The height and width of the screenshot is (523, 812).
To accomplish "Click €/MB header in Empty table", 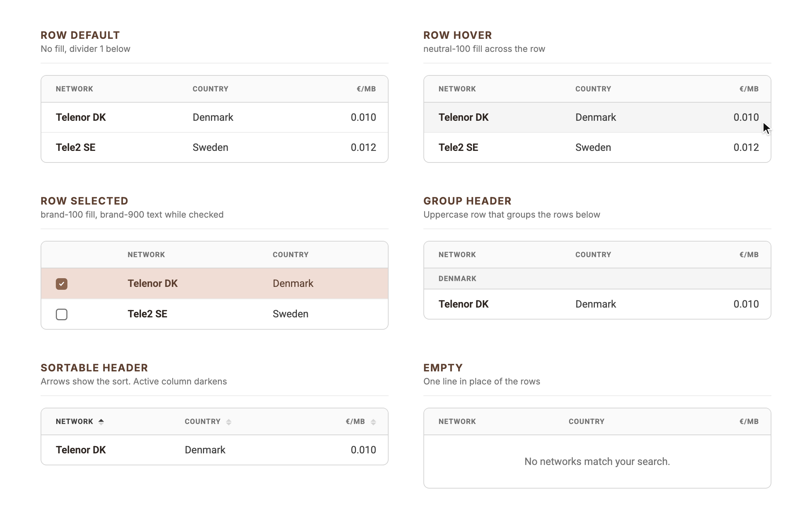I will pyautogui.click(x=749, y=421).
